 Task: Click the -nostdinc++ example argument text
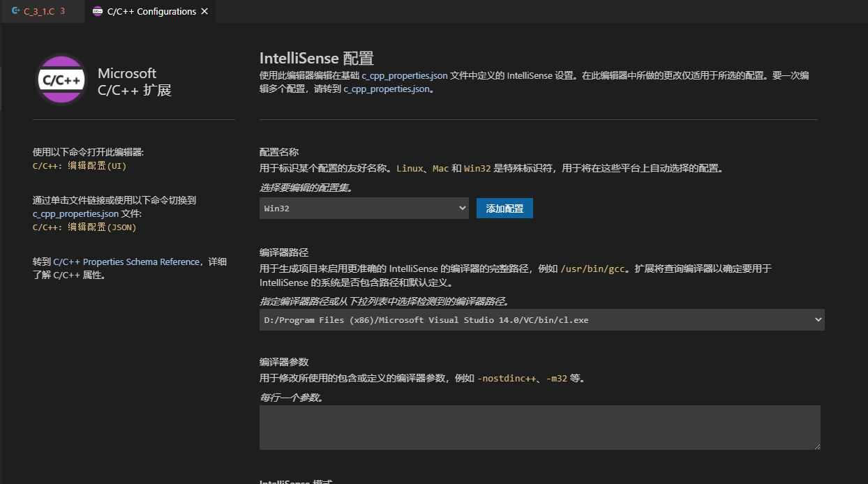pyautogui.click(x=507, y=379)
